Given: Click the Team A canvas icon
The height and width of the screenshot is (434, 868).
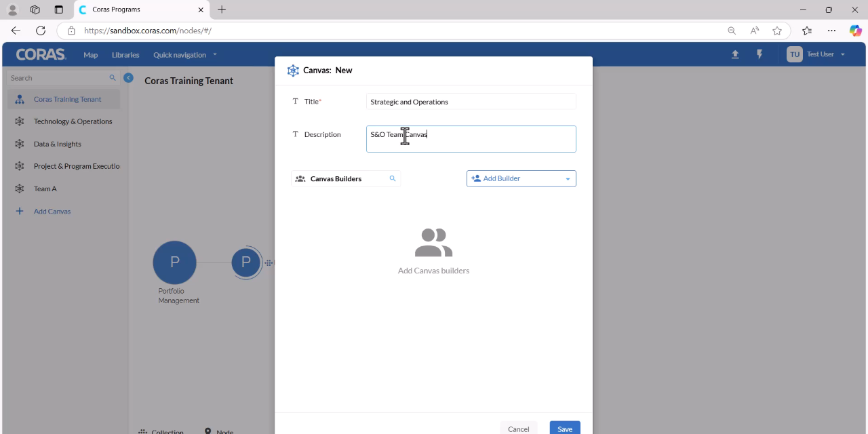Looking at the screenshot, I should [x=20, y=189].
